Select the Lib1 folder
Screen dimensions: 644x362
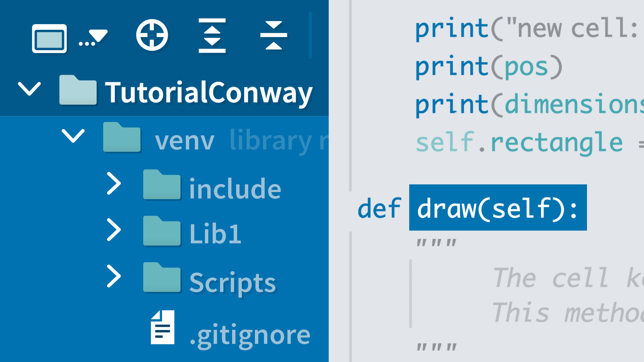tap(215, 234)
